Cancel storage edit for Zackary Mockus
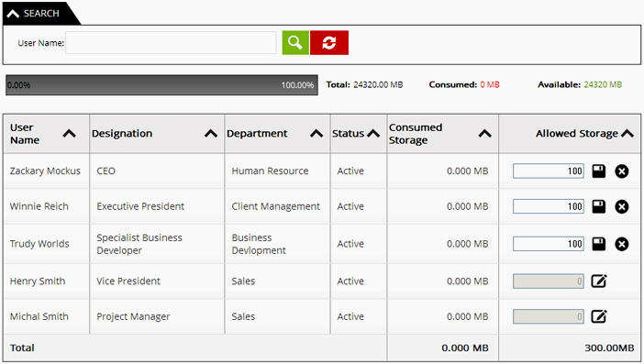 tap(622, 171)
